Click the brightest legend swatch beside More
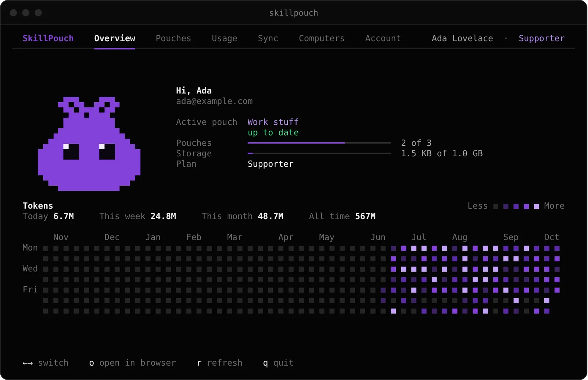The width and height of the screenshot is (588, 380). pyautogui.click(x=537, y=206)
